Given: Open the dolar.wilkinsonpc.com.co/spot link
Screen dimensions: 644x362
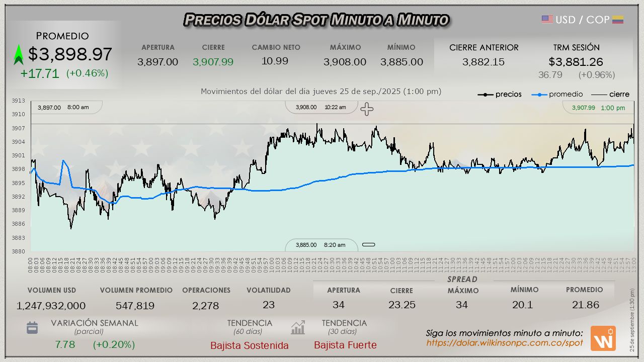Looking at the screenshot, I should 505,343.
